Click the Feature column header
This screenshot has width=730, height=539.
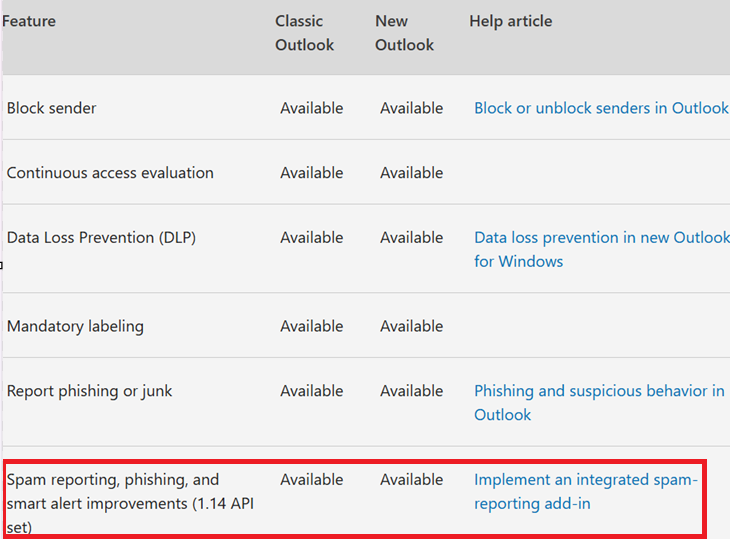[x=29, y=21]
